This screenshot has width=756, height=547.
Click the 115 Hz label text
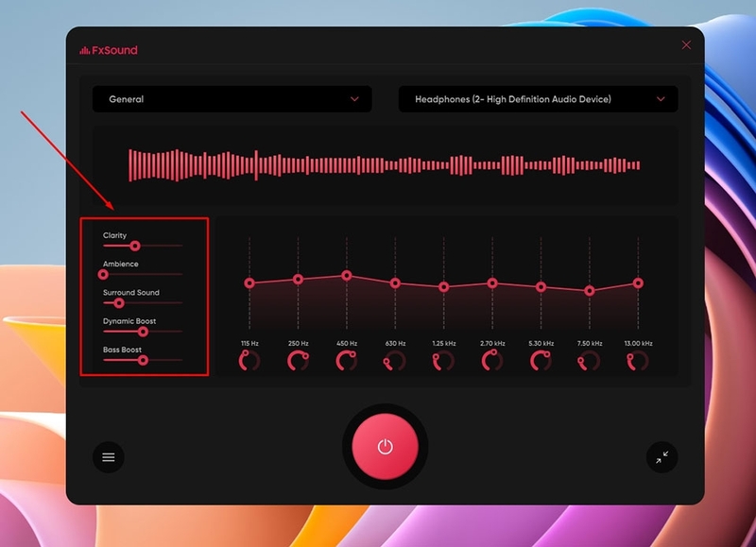coord(249,343)
